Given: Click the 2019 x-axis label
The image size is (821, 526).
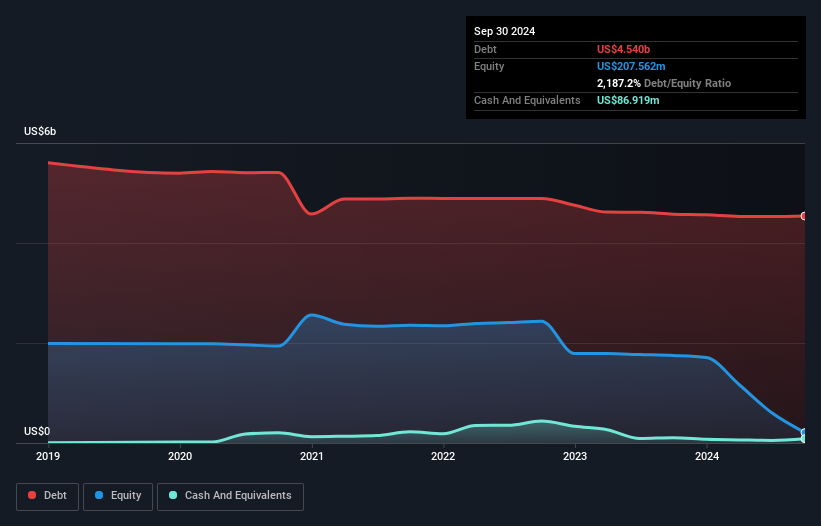Looking at the screenshot, I should pyautogui.click(x=48, y=456).
